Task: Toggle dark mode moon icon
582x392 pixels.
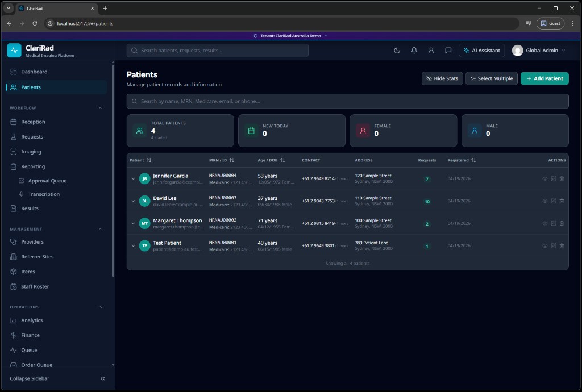Action: click(x=397, y=51)
